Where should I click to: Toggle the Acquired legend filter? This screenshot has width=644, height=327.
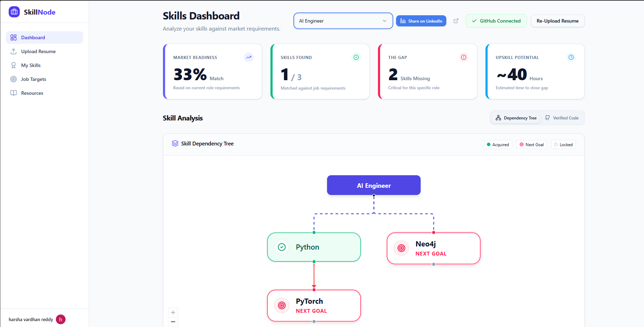click(498, 144)
